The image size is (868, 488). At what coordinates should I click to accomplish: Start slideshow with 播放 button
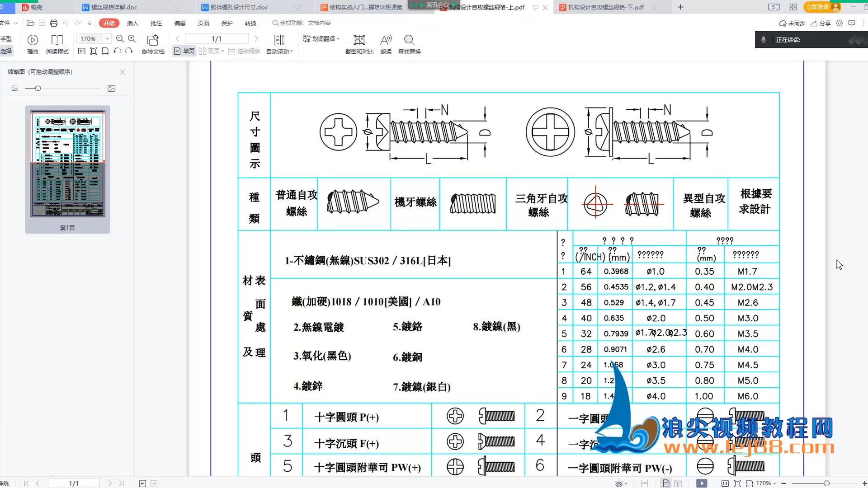click(x=33, y=44)
